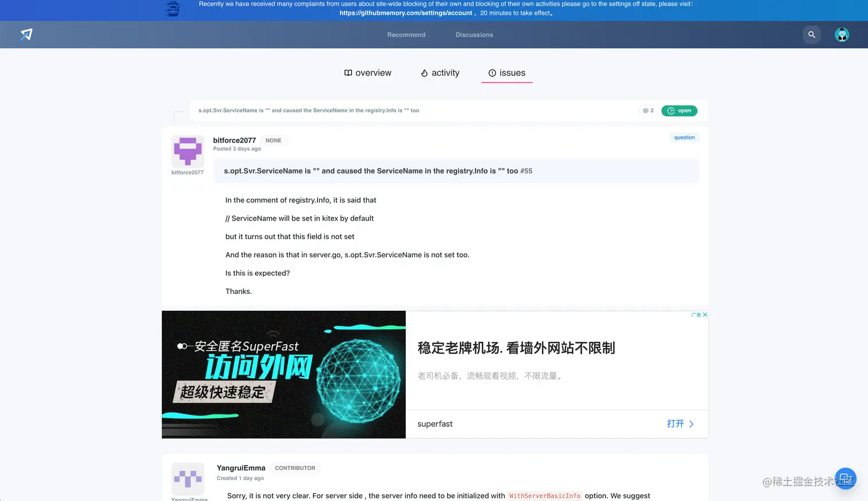
Task: Click the green open status badge
Action: (x=679, y=111)
